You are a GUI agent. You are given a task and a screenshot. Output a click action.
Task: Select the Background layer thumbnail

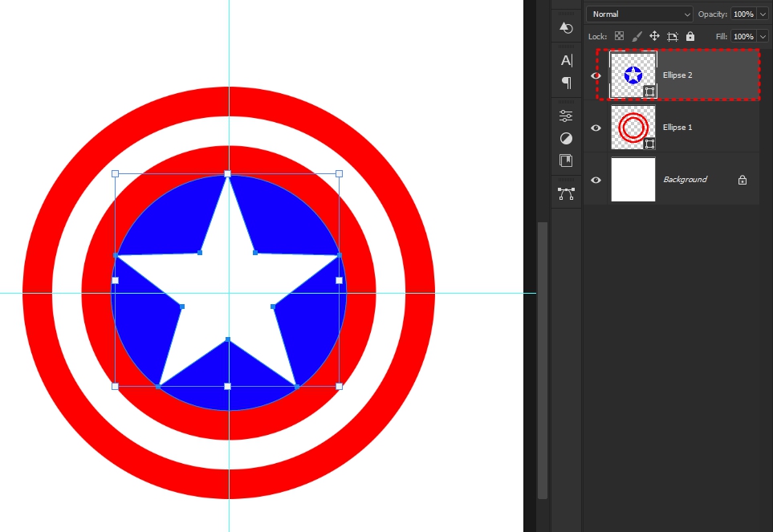(x=633, y=179)
